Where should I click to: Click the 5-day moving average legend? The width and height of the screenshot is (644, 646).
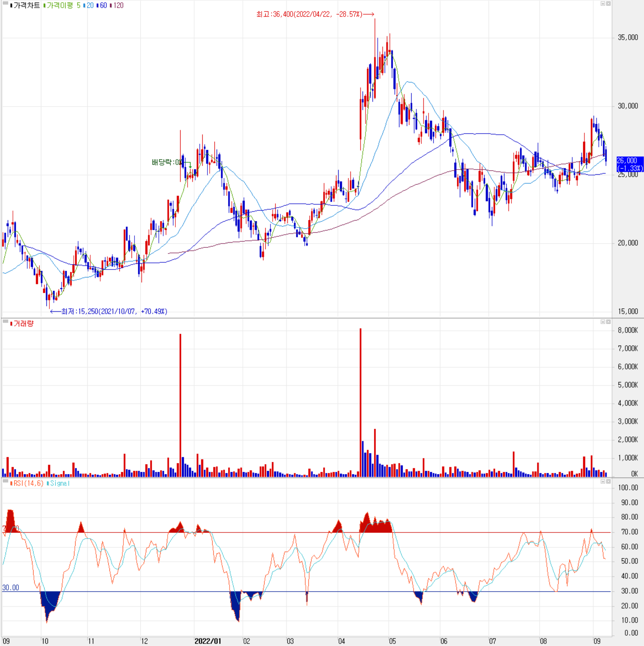coord(78,6)
